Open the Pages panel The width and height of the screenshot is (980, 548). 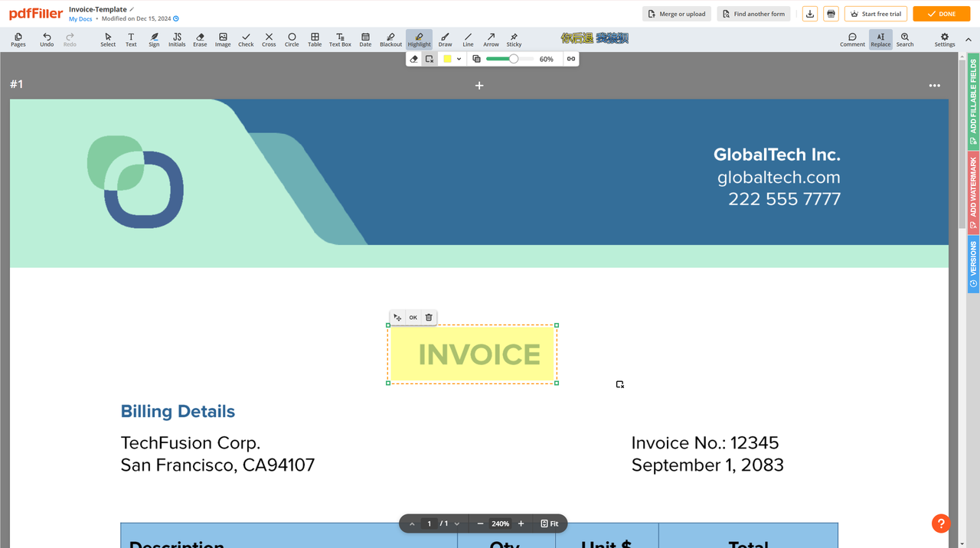[18, 40]
